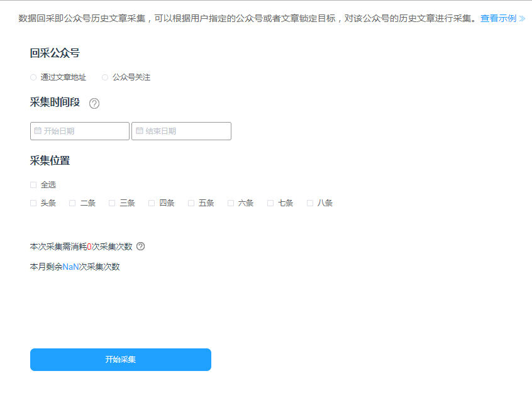Screen dimensions: 532x410
Task: Select the 通过文章地址 radio option
Action: click(x=33, y=77)
